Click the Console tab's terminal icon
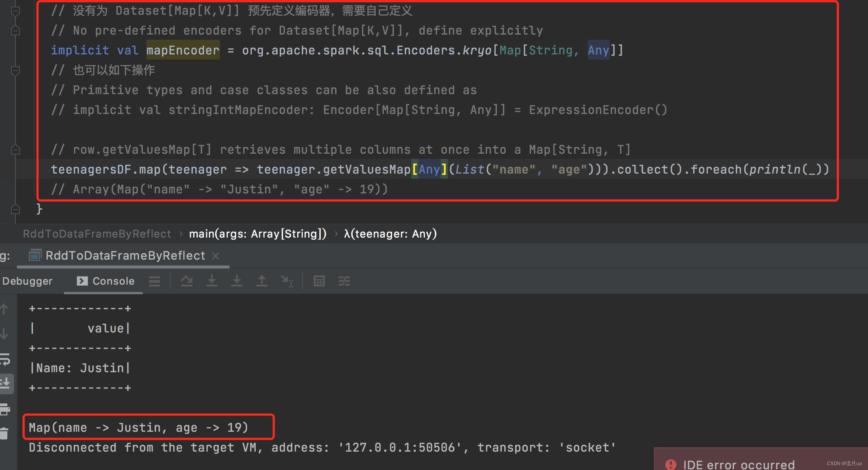Viewport: 868px width, 470px height. (x=82, y=281)
